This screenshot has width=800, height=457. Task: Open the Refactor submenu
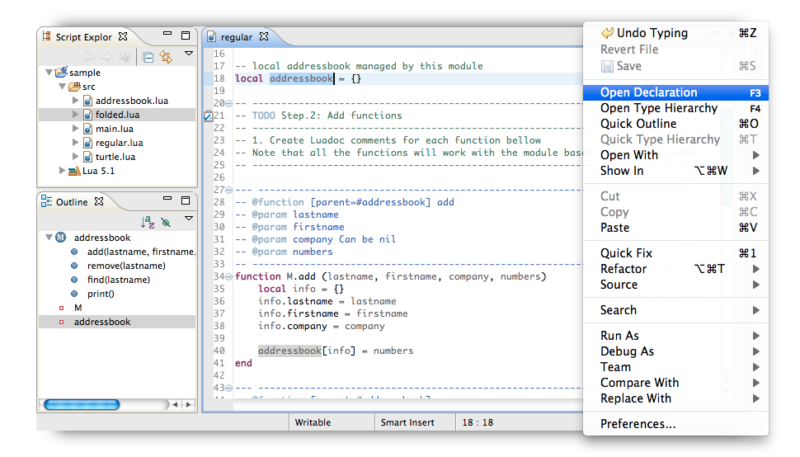[676, 269]
